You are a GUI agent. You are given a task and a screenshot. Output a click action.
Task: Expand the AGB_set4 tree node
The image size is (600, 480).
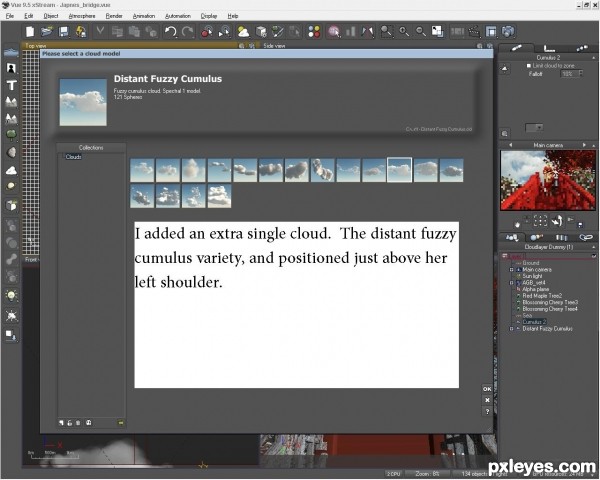pos(512,283)
